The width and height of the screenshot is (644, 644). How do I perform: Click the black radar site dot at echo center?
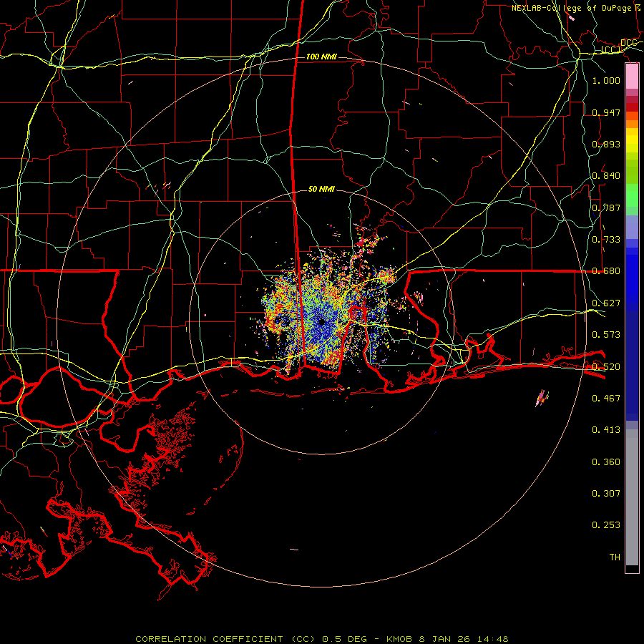coord(321,322)
